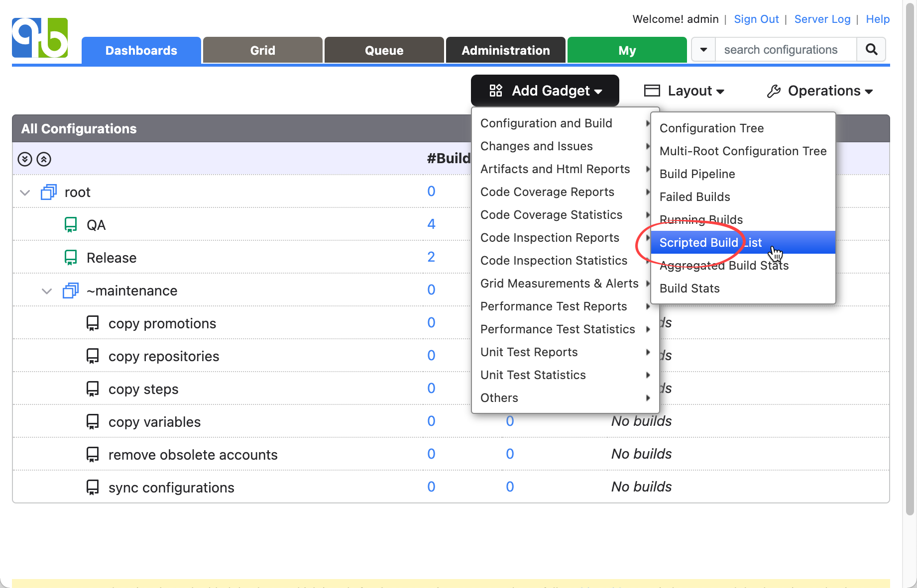The height and width of the screenshot is (588, 917).
Task: Click the QA configuration icon
Action: 71,225
